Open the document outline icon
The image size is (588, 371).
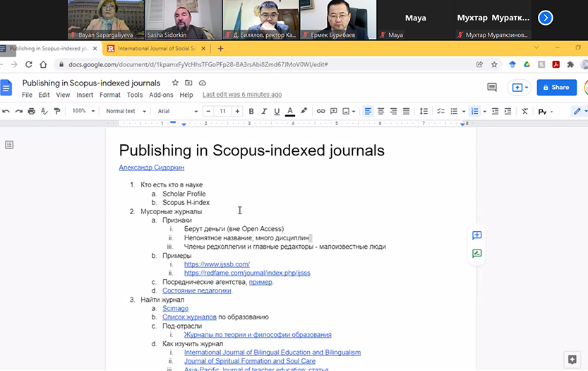pos(9,145)
